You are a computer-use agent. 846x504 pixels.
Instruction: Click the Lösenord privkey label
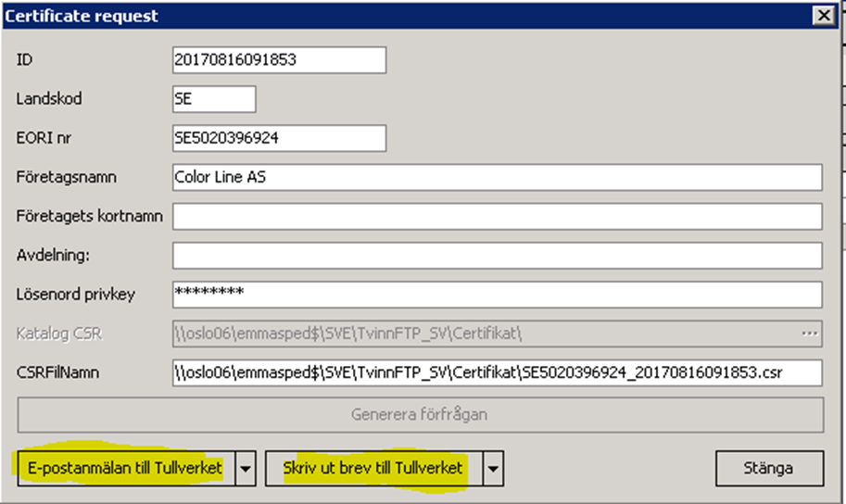[x=76, y=295]
